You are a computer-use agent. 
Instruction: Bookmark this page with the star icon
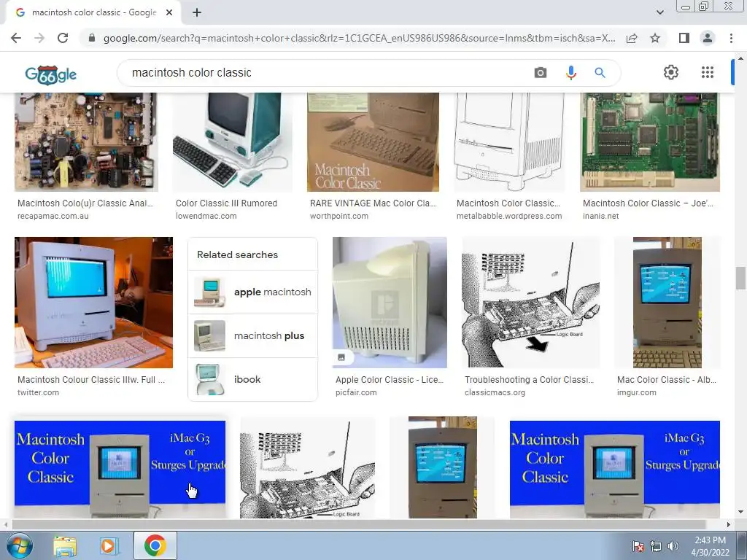pyautogui.click(x=655, y=38)
